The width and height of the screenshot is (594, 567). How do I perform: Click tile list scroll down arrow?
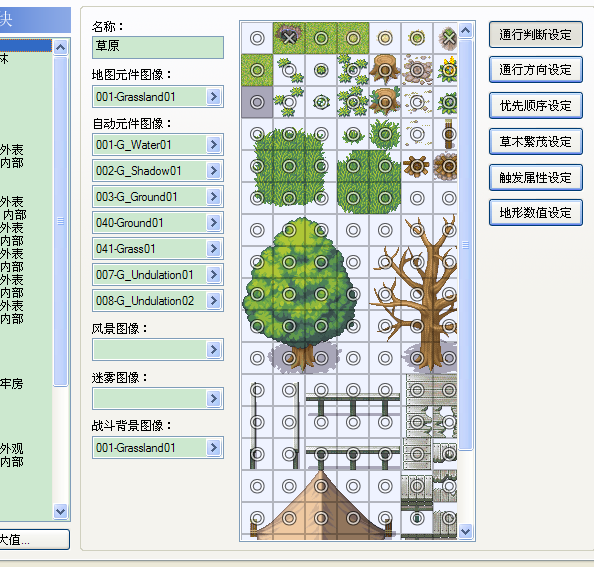click(466, 532)
